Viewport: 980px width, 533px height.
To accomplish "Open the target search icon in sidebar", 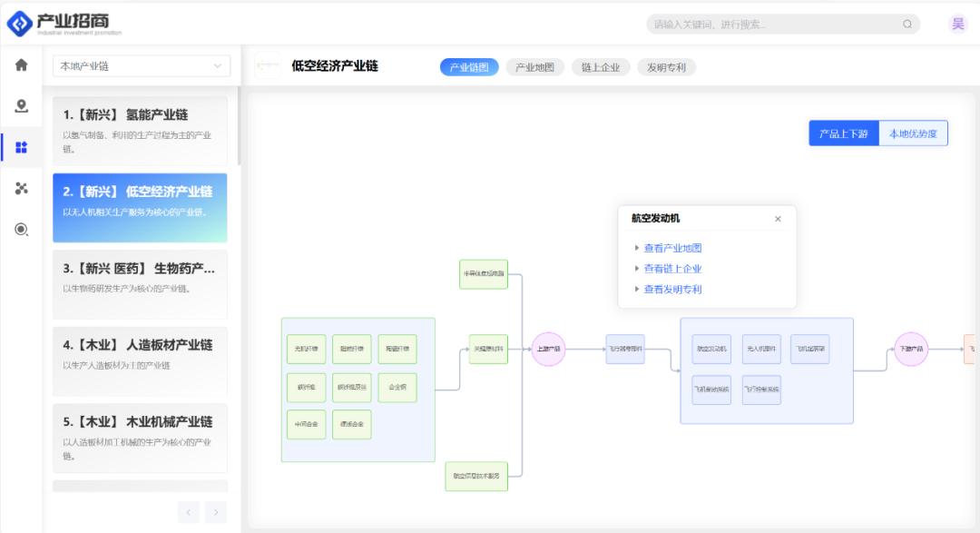I will click(x=21, y=229).
